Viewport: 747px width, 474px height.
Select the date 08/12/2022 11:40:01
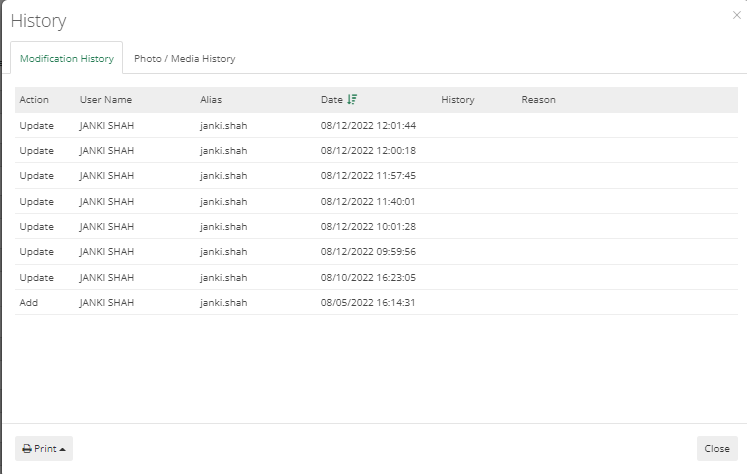tap(368, 202)
